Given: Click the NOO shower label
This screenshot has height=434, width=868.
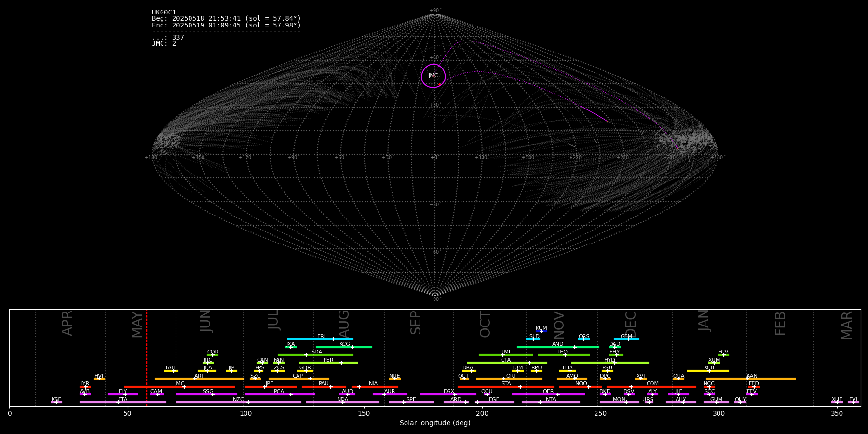Looking at the screenshot, I should point(582,384).
